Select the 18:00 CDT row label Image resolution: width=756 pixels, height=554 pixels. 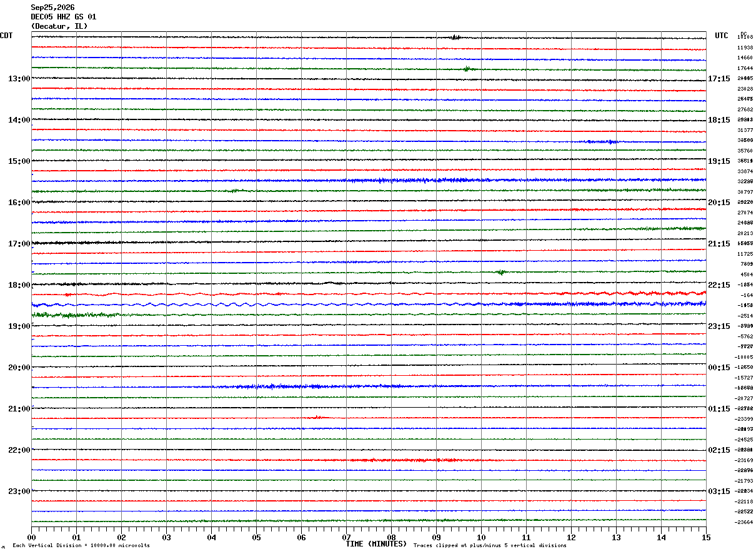19,285
